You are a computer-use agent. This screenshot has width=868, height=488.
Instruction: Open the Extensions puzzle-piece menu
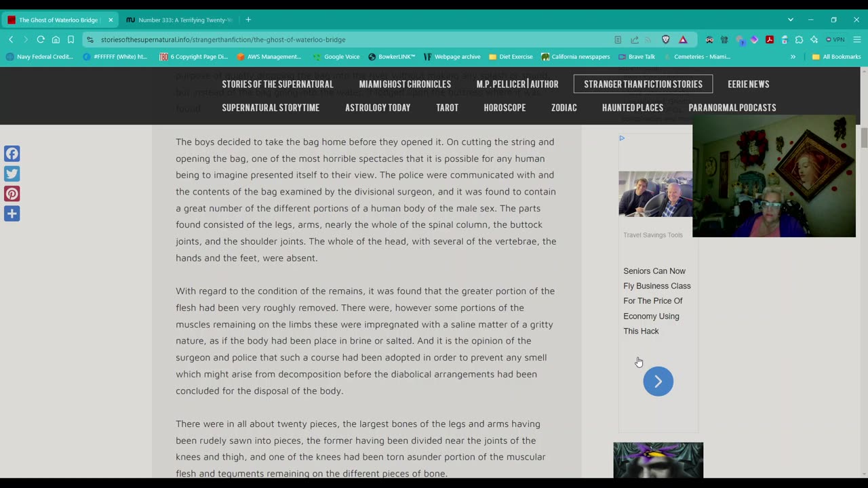pos(800,39)
